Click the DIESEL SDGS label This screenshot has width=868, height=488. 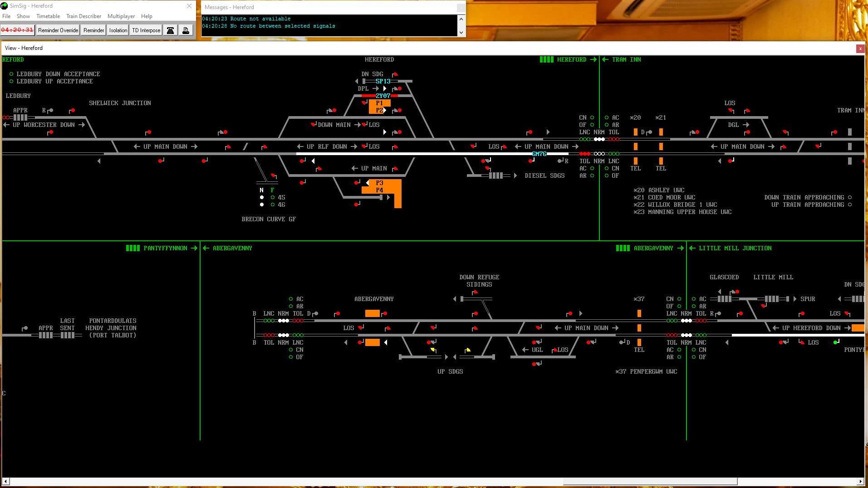point(544,176)
